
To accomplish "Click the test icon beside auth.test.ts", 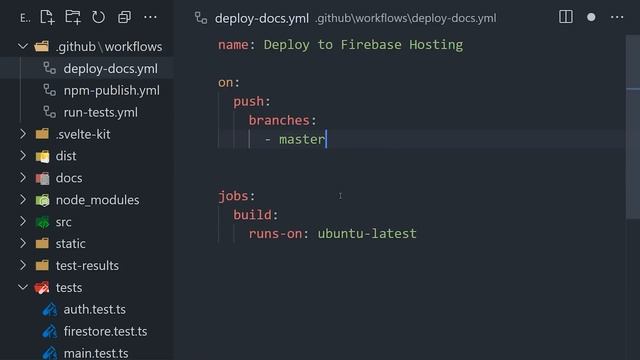I will pyautogui.click(x=50, y=310).
